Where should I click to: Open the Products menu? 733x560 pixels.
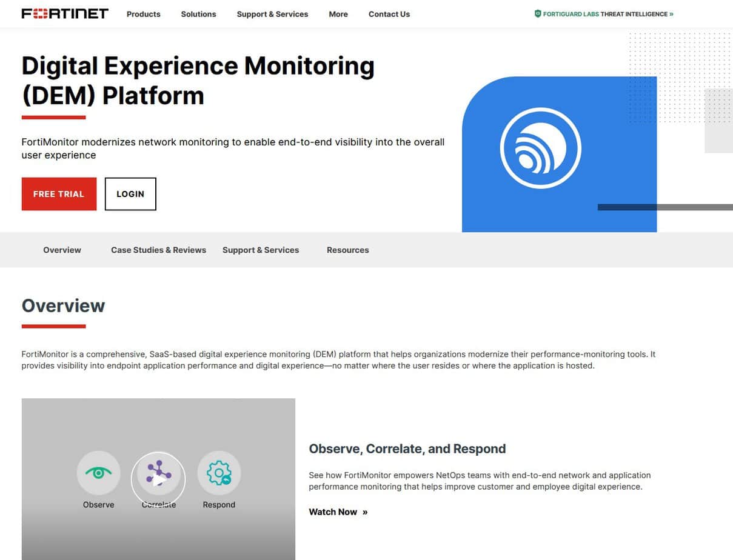pyautogui.click(x=144, y=14)
